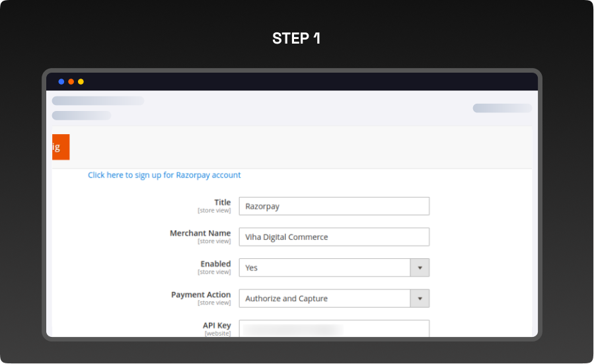Click the long placeholder bar at top left

click(98, 101)
